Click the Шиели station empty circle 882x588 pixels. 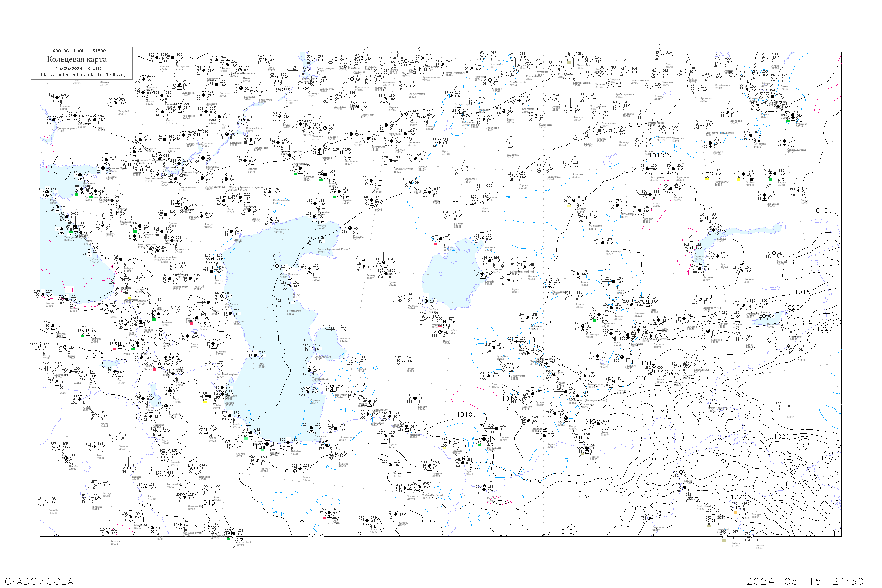click(573, 295)
